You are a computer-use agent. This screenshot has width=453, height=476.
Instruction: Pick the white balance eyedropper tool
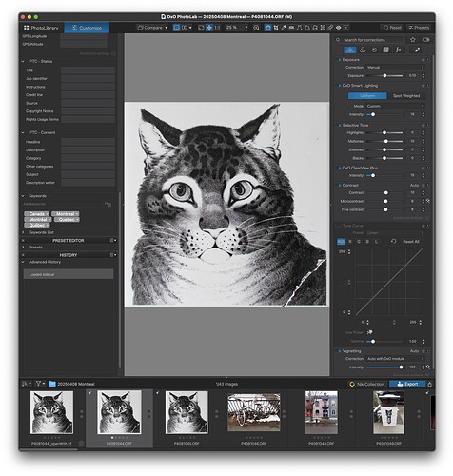click(x=284, y=28)
